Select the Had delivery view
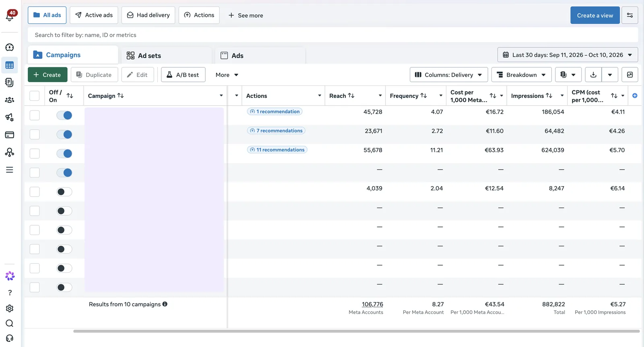This screenshot has height=347, width=644. click(148, 15)
